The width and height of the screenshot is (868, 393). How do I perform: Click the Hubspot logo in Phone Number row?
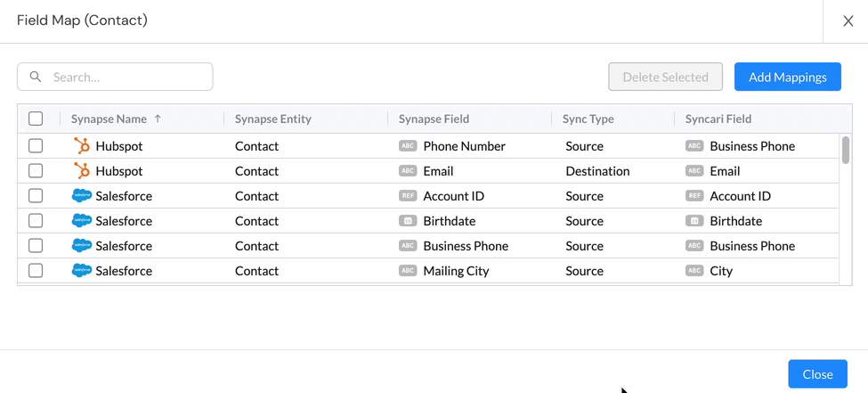click(82, 146)
